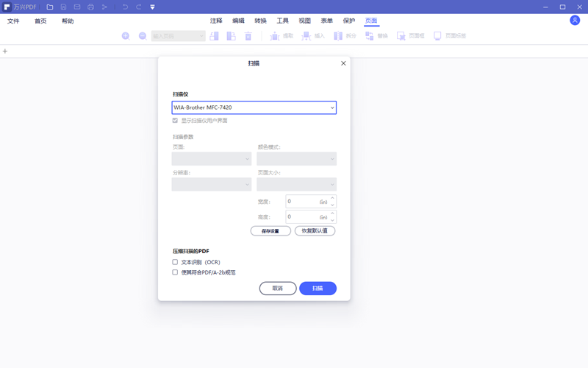The image size is (588, 368).
Task: Switch to the 视图 tab
Action: (304, 21)
